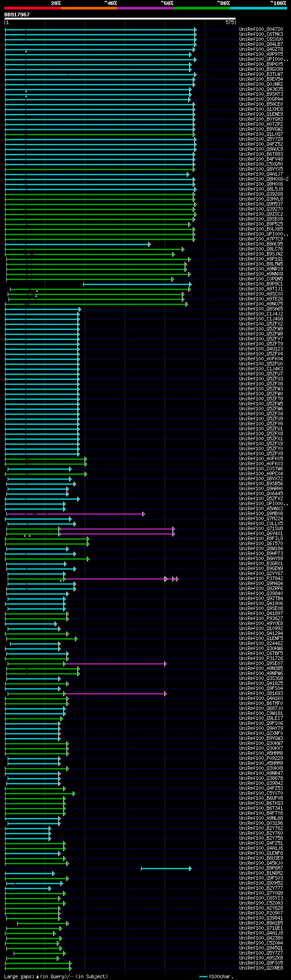Select hit UniRef100_A9P9T5
291x980 pixels.
[261, 54]
